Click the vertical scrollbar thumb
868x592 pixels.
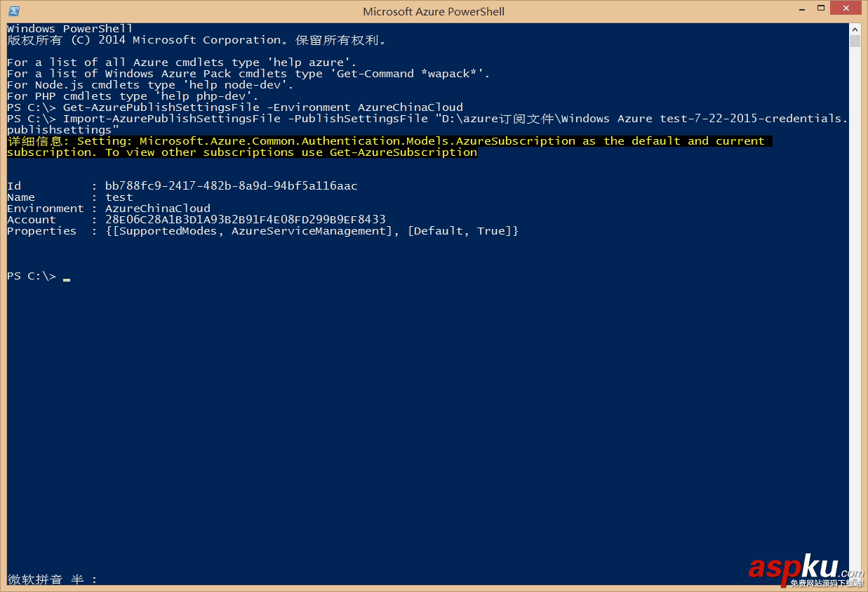click(855, 41)
